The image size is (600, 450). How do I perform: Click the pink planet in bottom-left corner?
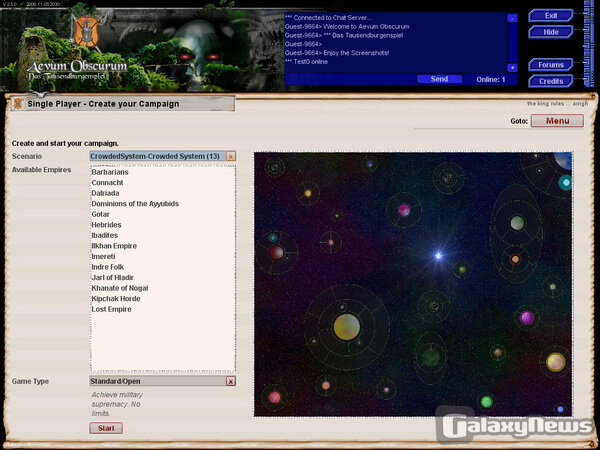click(274, 397)
